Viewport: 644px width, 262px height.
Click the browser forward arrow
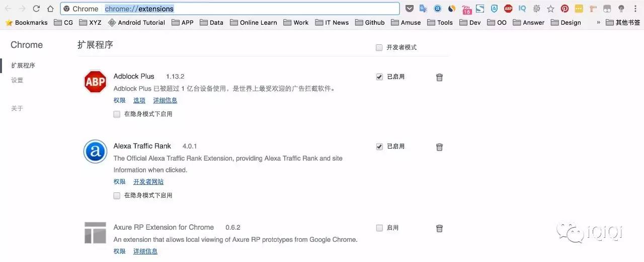pos(22,9)
